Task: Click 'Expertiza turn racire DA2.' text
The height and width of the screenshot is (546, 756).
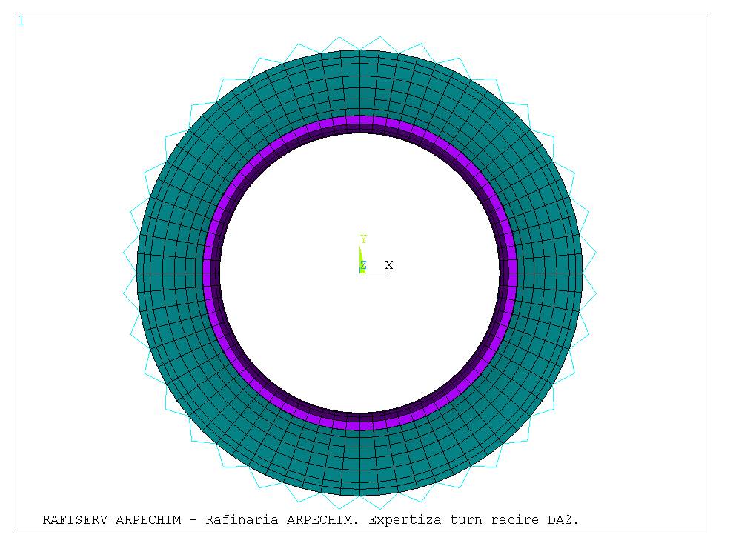Action: 474,519
